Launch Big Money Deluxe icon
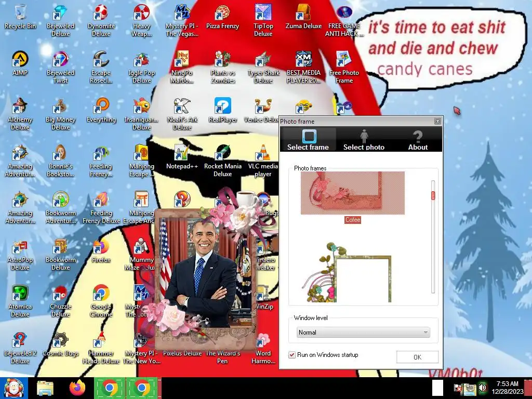Image resolution: width=532 pixels, height=399 pixels. [60, 114]
